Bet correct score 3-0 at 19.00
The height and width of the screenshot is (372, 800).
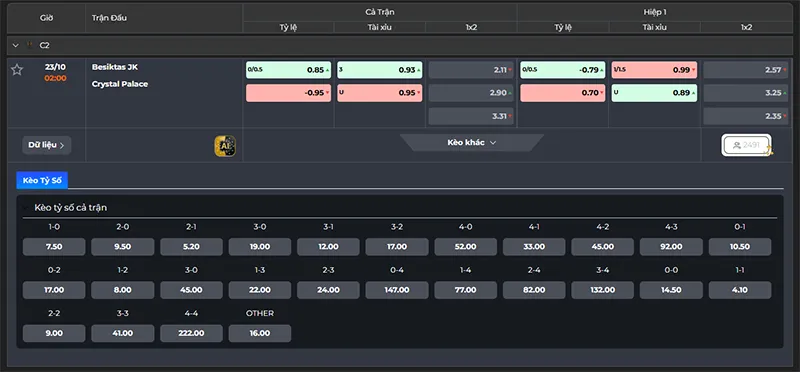coord(260,246)
